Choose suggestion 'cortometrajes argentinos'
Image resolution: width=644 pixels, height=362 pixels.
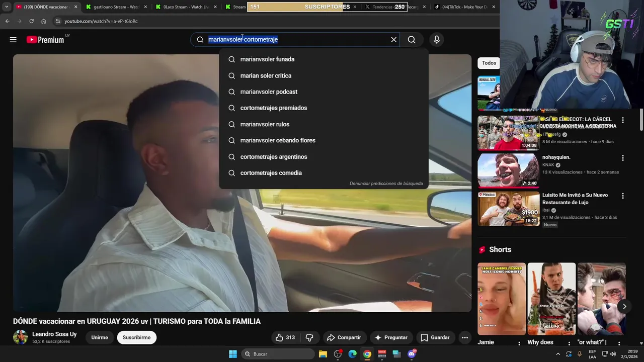tap(324, 157)
